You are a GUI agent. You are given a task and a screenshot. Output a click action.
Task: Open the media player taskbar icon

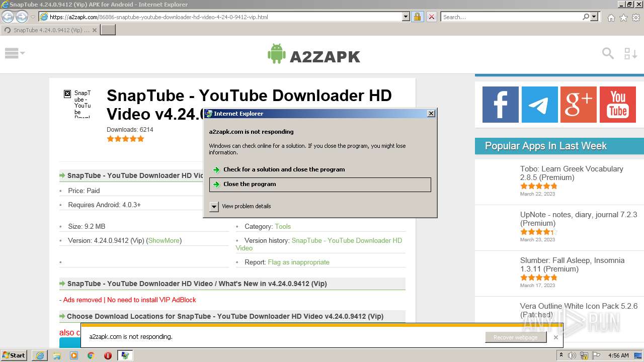point(74,355)
